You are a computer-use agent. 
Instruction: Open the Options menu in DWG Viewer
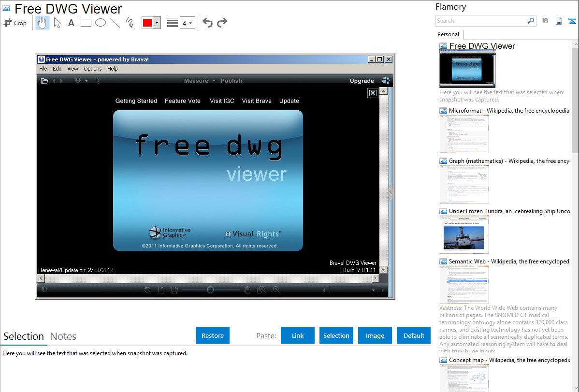93,69
